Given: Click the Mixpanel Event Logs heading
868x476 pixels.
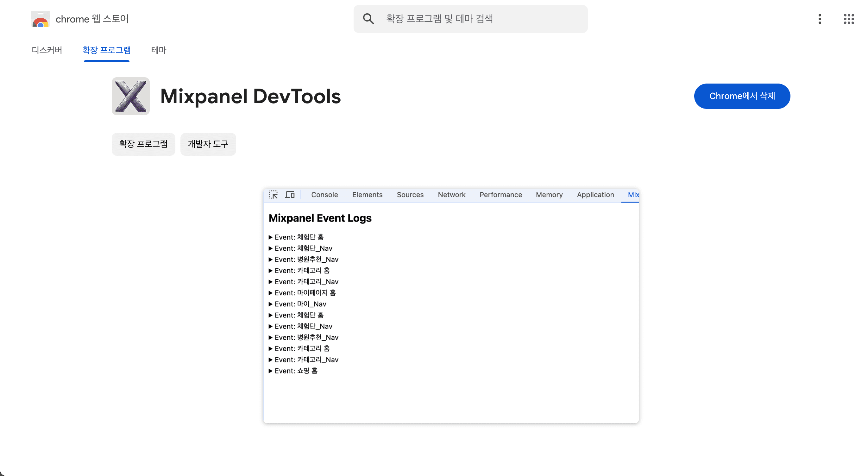Looking at the screenshot, I should 320,218.
